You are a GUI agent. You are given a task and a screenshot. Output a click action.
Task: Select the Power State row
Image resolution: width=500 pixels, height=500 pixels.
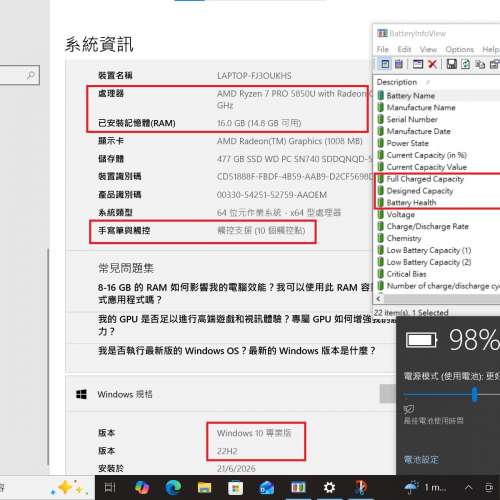(438, 143)
